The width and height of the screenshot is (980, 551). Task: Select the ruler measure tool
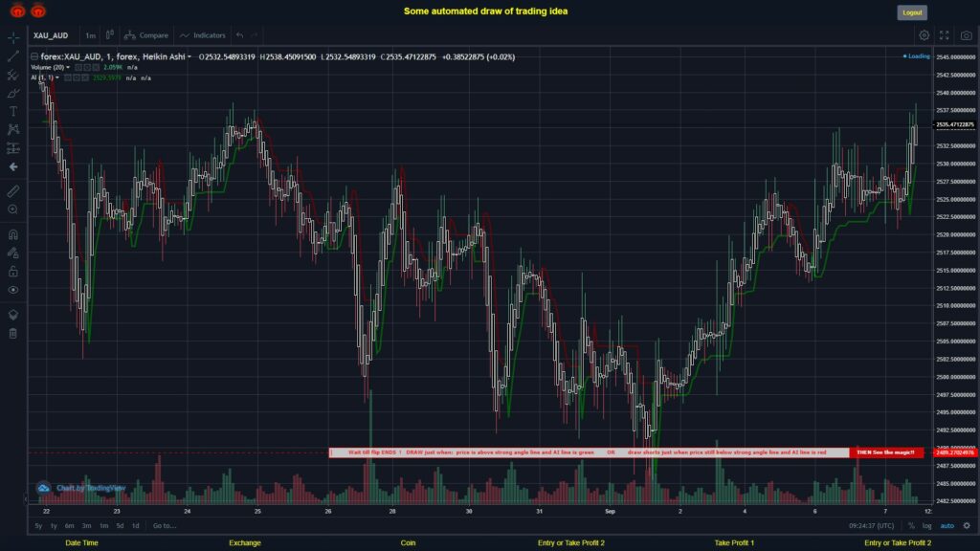pyautogui.click(x=13, y=191)
